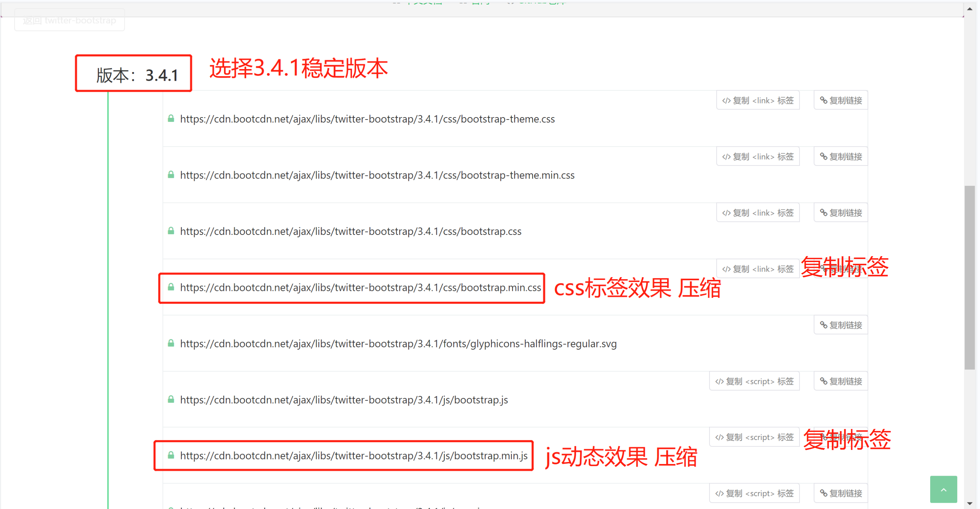
Task: Click lock icon beside bootstrap-theme.min.css URL
Action: point(171,175)
